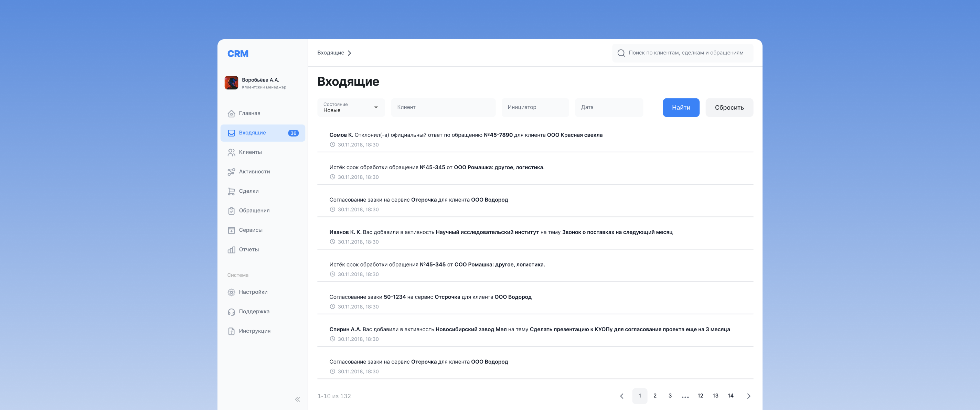Image resolution: width=980 pixels, height=410 pixels.
Task: Open the Отчеты menu item
Action: 263,249
